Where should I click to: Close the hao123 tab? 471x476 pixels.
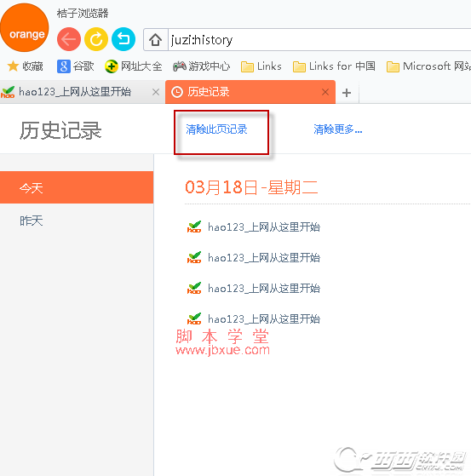click(156, 92)
